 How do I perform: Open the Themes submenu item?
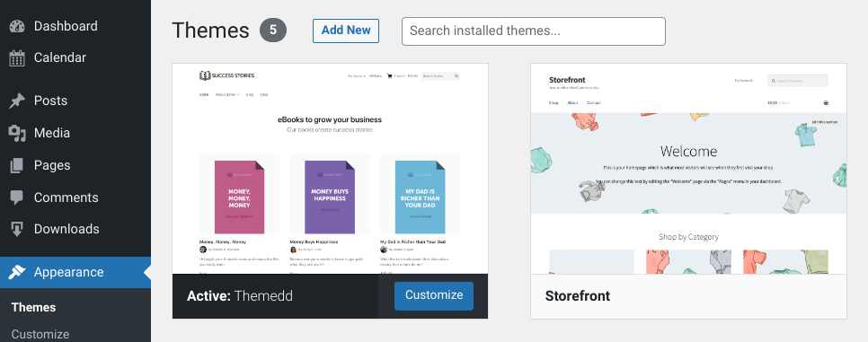[34, 307]
